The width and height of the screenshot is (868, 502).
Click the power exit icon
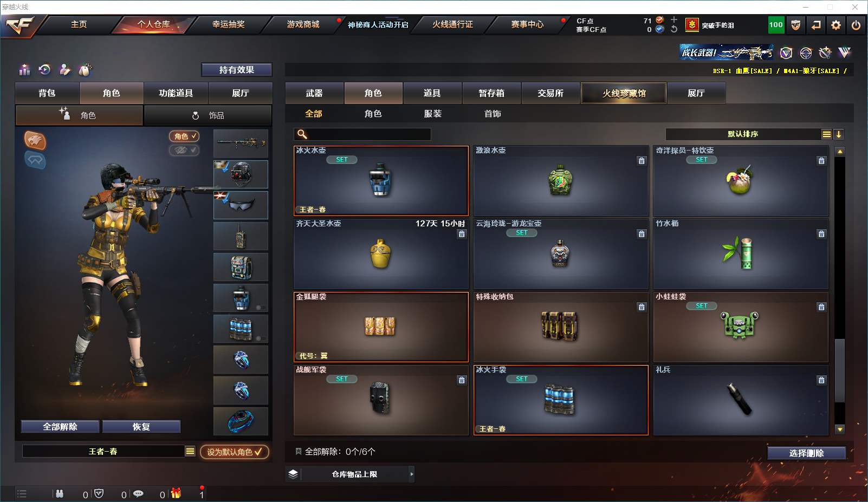tap(856, 25)
